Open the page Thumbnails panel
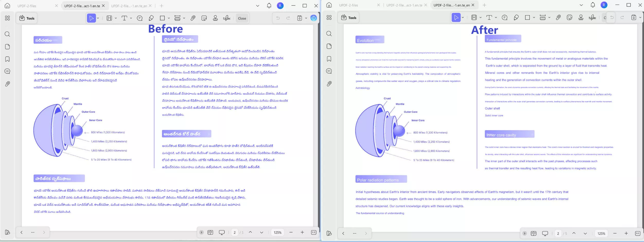Image resolution: width=644 pixels, height=242 pixels. click(x=7, y=46)
